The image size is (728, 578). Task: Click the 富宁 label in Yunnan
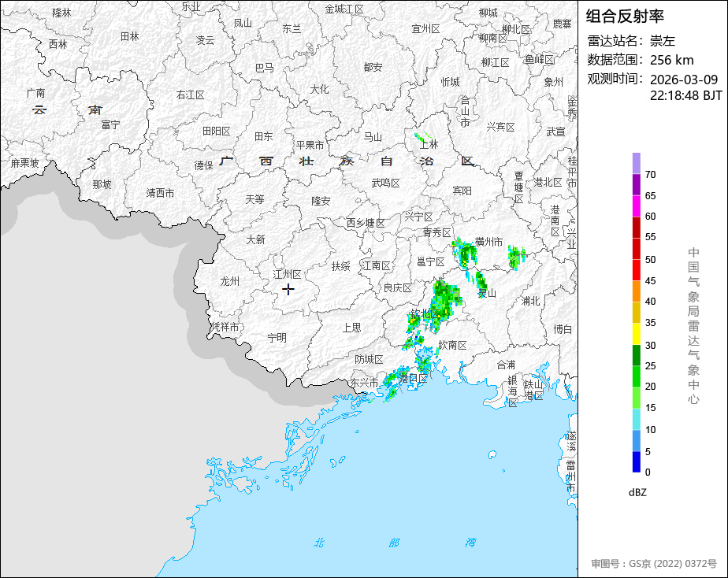point(110,124)
